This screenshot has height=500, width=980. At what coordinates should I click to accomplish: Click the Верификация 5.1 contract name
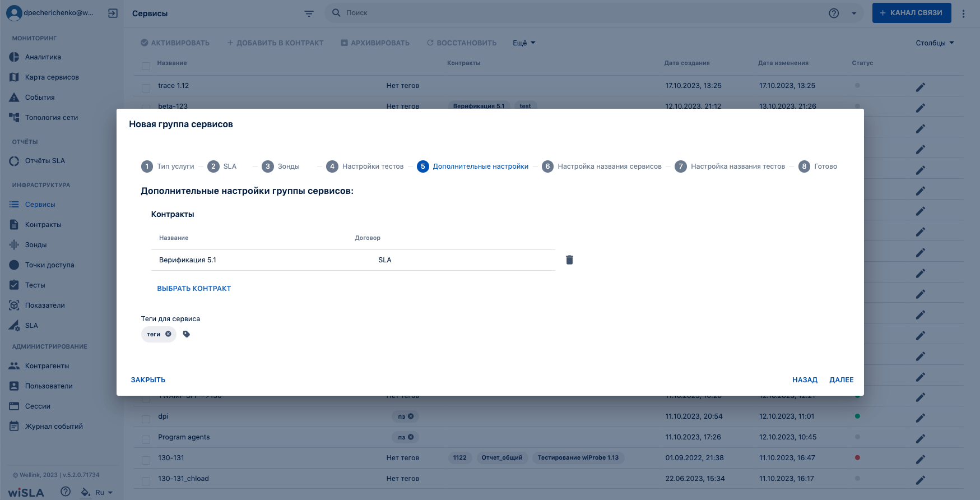click(188, 260)
